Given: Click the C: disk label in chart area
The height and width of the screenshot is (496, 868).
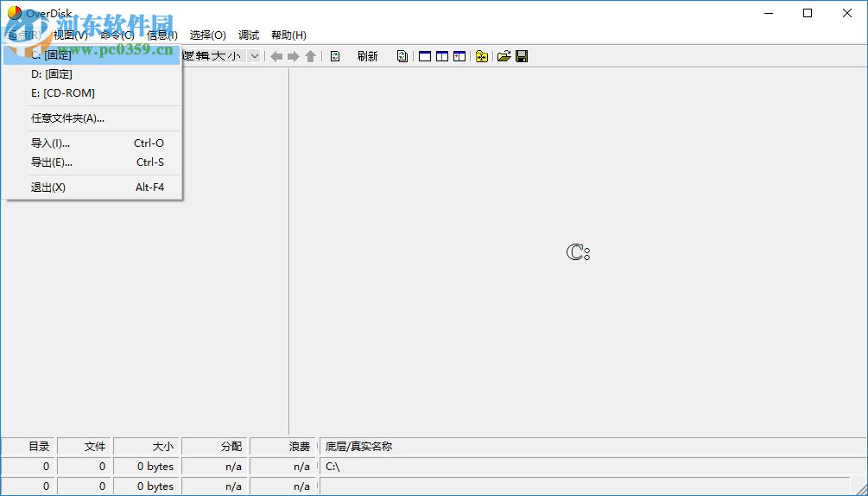Looking at the screenshot, I should (x=578, y=253).
